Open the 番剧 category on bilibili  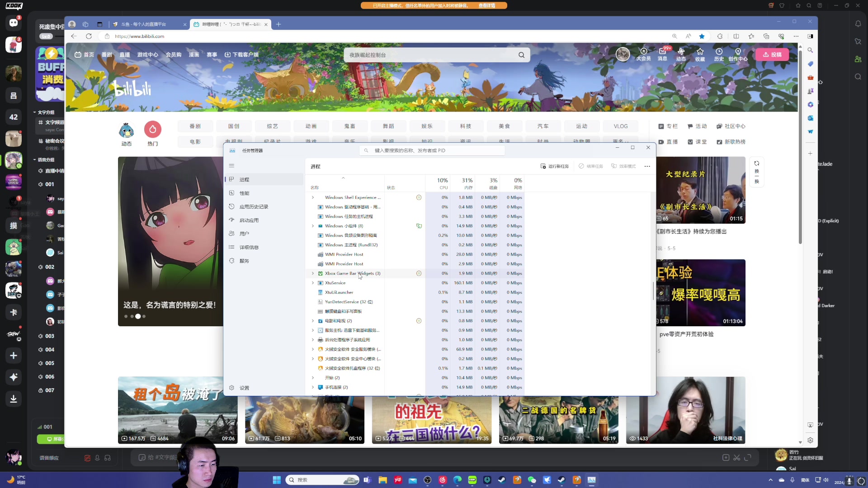(195, 126)
